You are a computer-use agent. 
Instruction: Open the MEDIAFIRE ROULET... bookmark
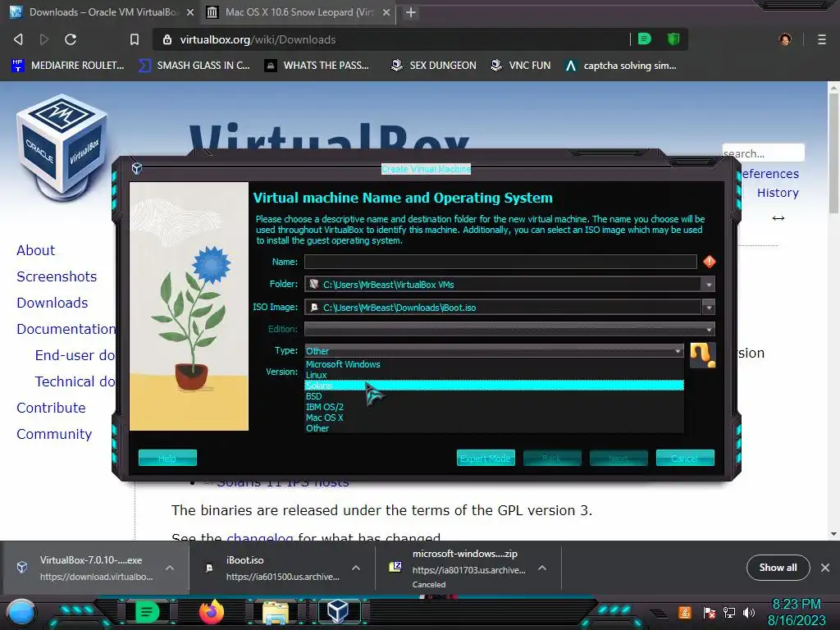point(68,66)
